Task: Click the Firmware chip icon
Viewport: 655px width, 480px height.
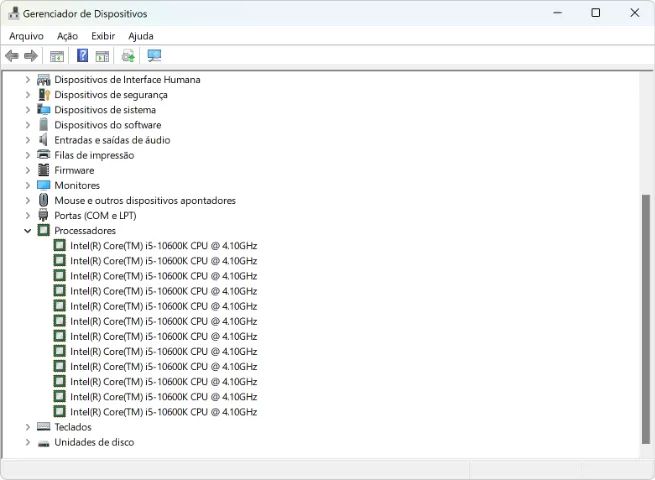Action: point(43,170)
